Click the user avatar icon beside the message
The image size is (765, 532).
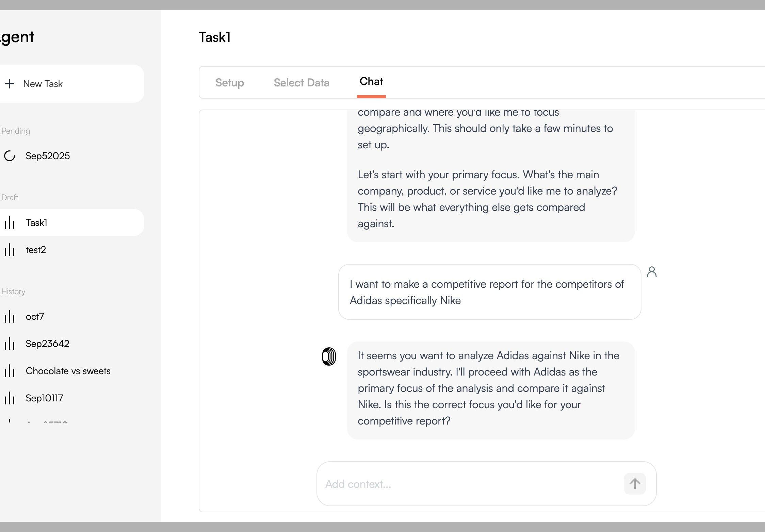(651, 272)
